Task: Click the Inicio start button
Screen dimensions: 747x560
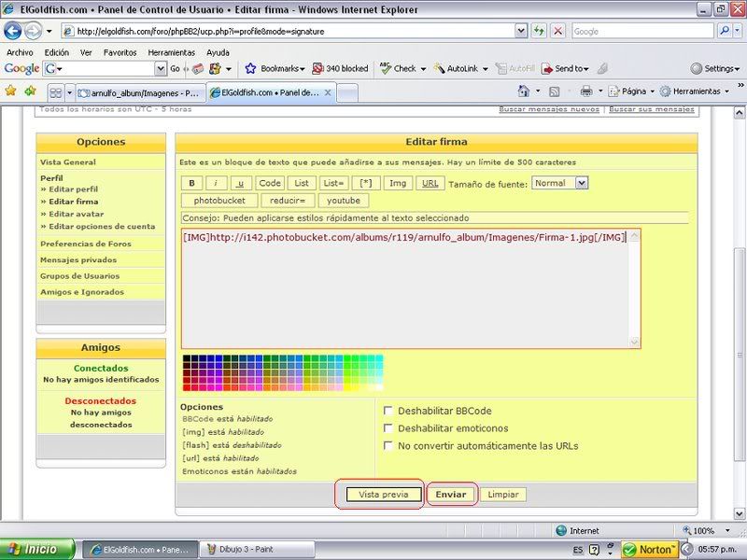Action: click(x=37, y=549)
